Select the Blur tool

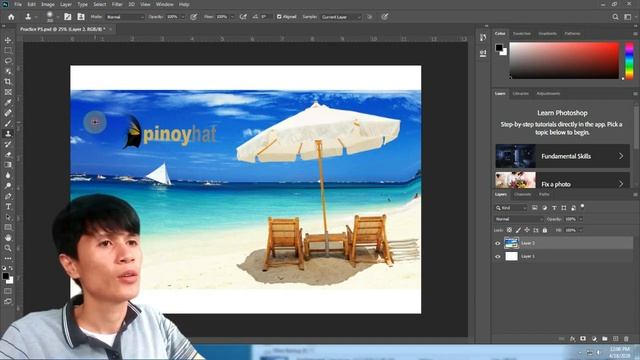(8, 176)
